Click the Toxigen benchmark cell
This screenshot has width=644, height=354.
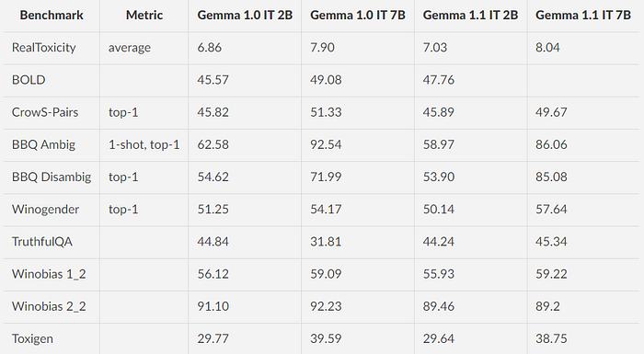click(x=32, y=338)
